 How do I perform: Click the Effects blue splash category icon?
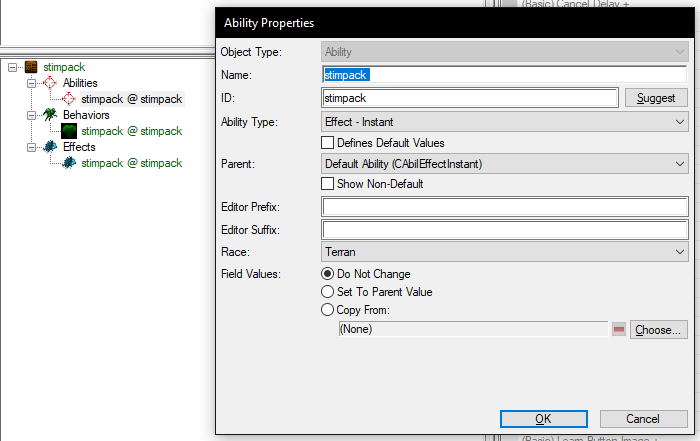point(50,147)
